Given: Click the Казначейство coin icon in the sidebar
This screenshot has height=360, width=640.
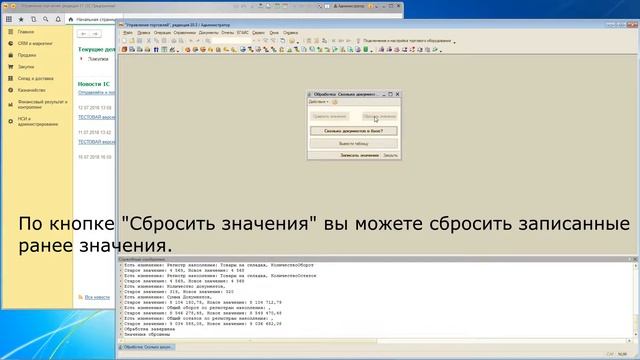Looking at the screenshot, I should pyautogui.click(x=11, y=90).
